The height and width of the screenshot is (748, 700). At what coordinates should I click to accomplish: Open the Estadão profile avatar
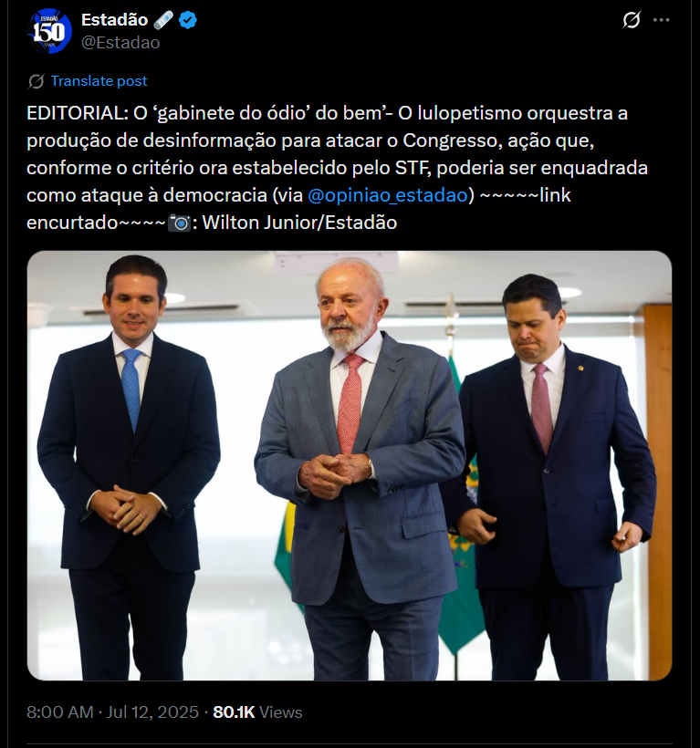[x=49, y=31]
